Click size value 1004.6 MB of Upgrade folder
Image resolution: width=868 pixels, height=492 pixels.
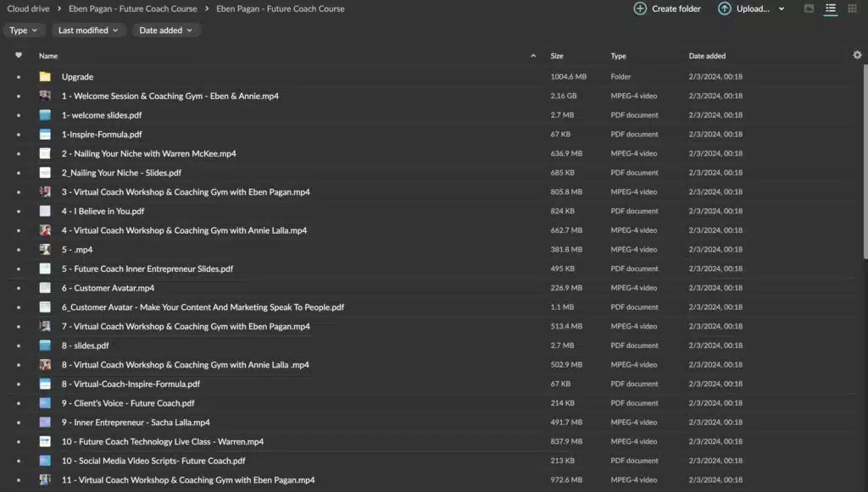tap(568, 77)
